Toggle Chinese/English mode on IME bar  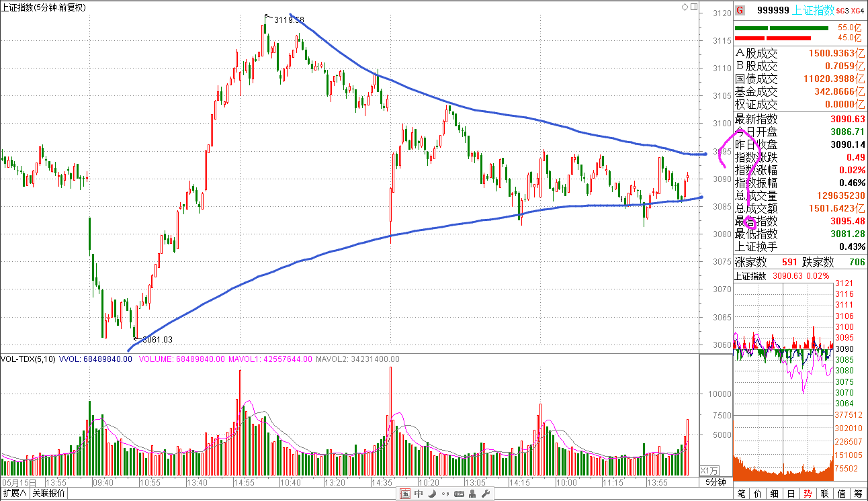pos(419,494)
